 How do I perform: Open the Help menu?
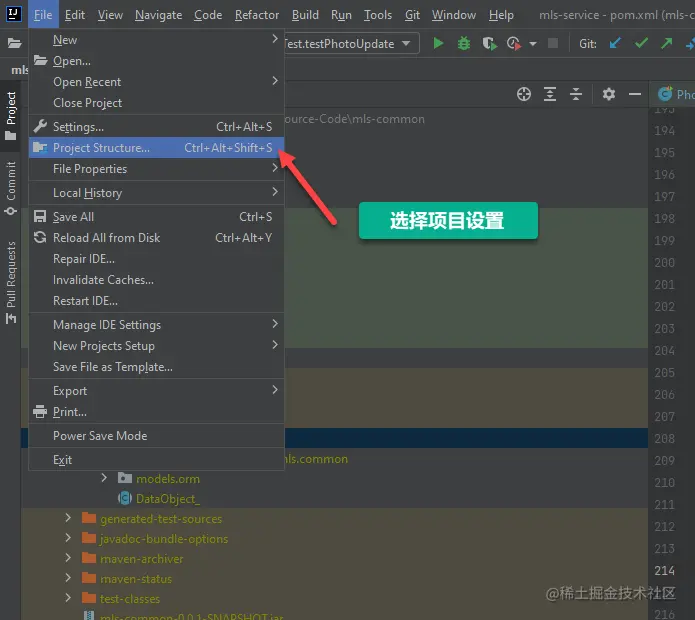point(501,15)
